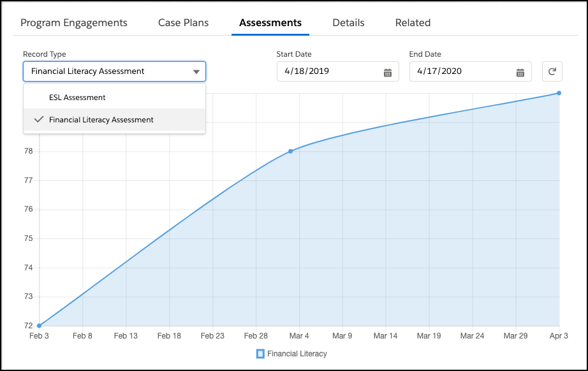Open the Case Plans tab

pos(183,22)
